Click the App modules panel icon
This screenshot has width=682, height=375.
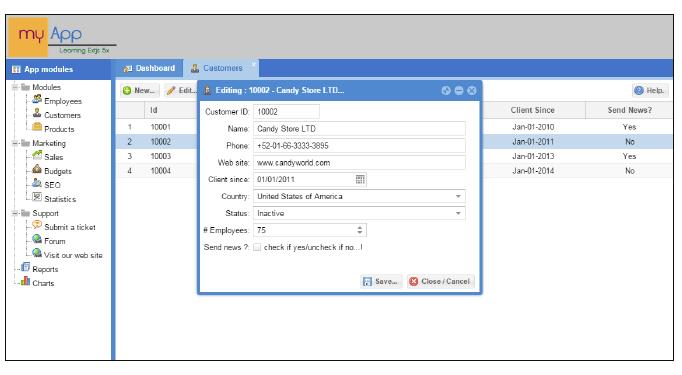click(x=16, y=69)
